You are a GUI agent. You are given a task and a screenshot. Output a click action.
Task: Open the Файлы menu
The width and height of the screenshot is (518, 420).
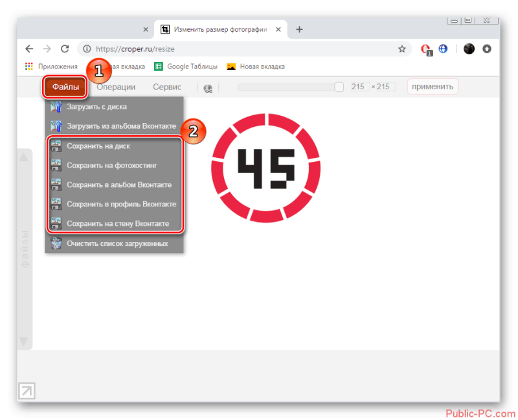(x=65, y=87)
